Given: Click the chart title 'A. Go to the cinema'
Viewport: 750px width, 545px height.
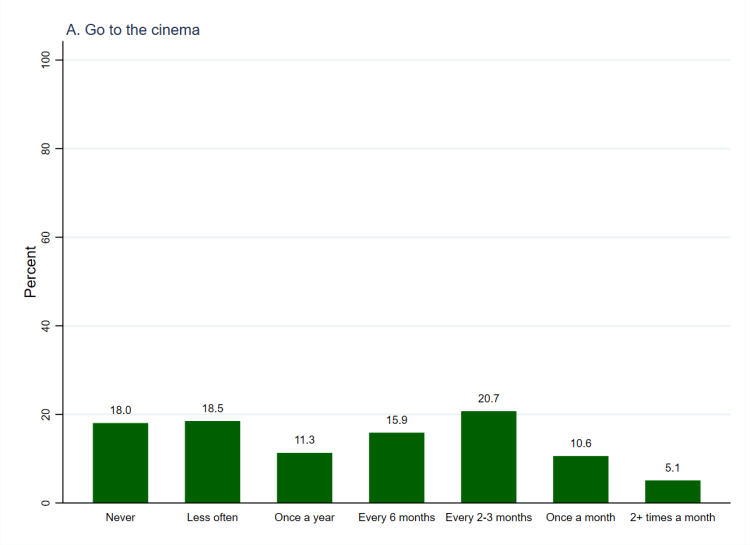Looking at the screenshot, I should [x=132, y=30].
